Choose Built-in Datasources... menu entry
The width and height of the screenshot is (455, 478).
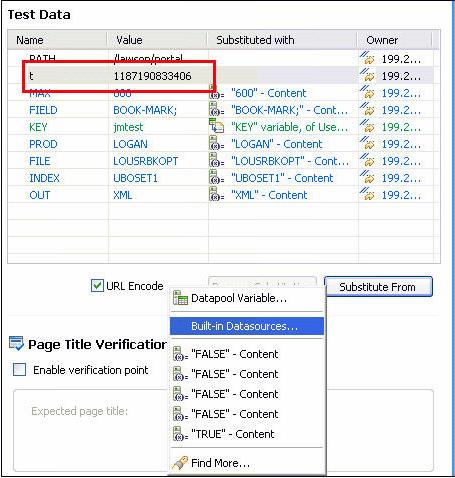[x=247, y=326]
